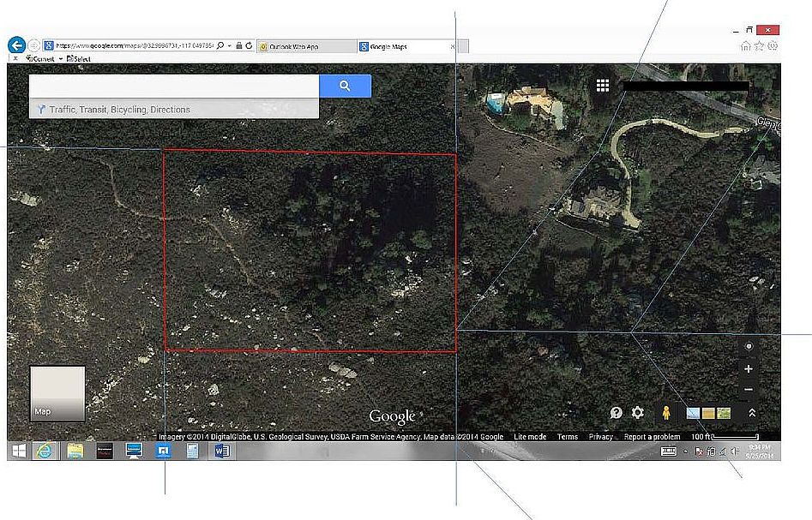The height and width of the screenshot is (520, 812).
Task: Zoom out with the minus button
Action: pyautogui.click(x=749, y=390)
